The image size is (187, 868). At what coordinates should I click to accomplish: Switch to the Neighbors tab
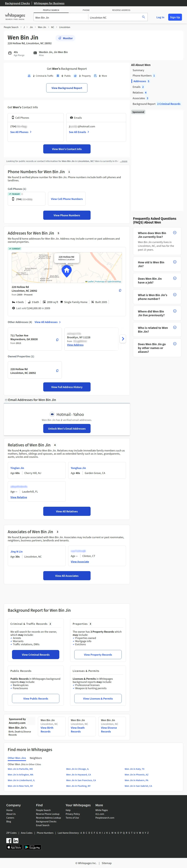(x=36, y=758)
